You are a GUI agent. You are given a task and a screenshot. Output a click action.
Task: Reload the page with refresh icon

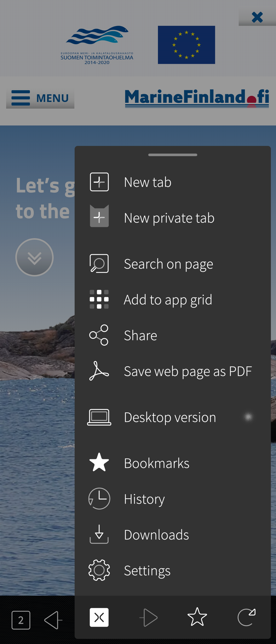click(x=246, y=617)
